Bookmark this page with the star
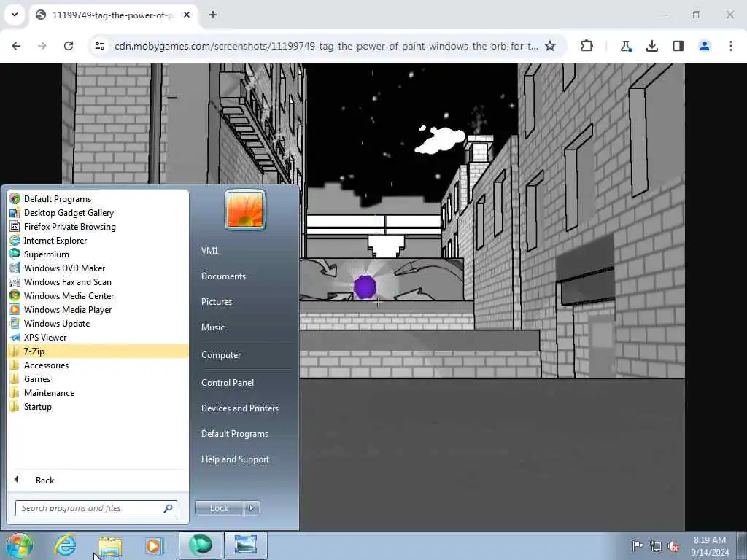 pyautogui.click(x=550, y=46)
